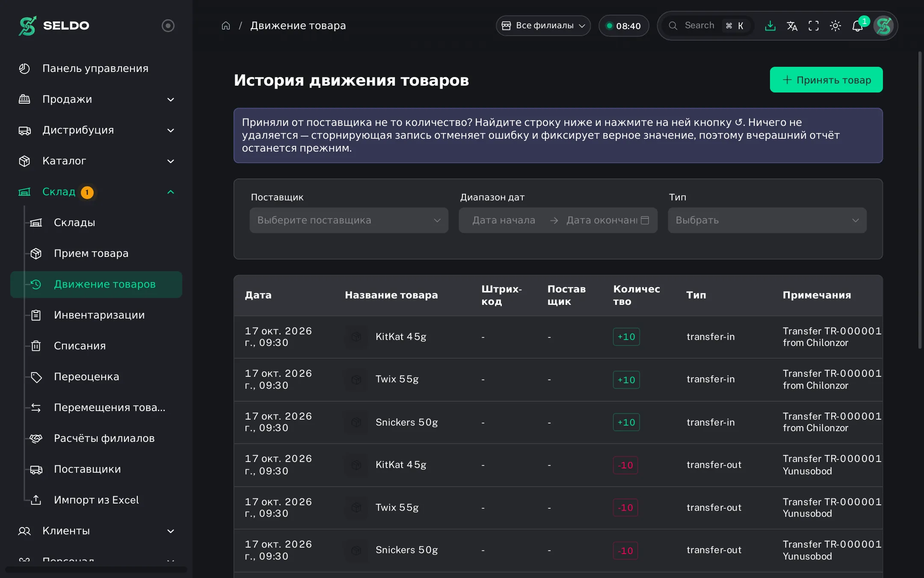Open the Все филиалы branch dropdown

point(543,26)
